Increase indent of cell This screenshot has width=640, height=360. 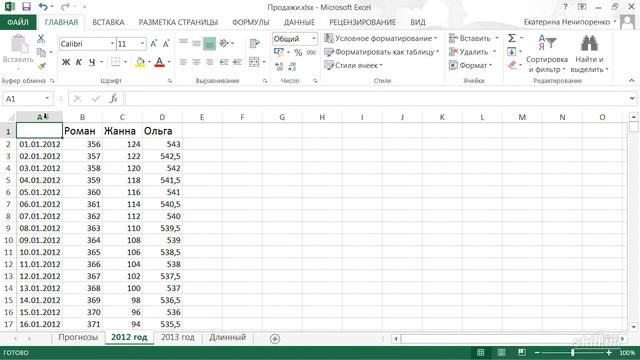237,62
